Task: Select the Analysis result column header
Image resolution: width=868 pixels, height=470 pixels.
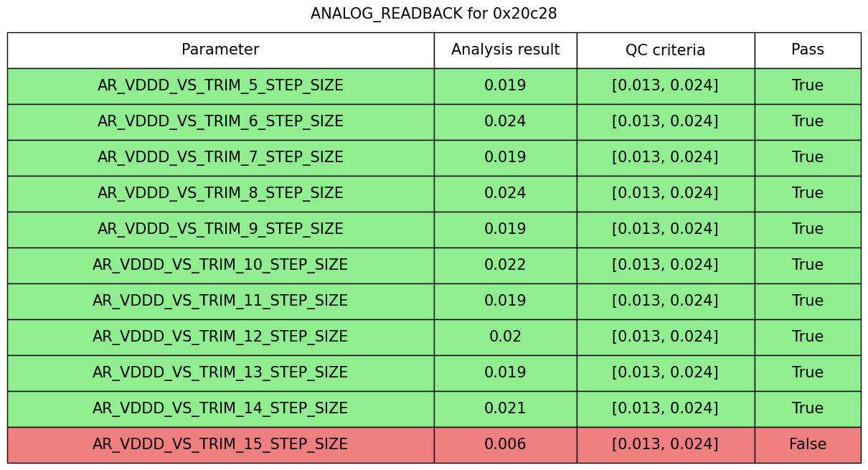Action: click(505, 50)
